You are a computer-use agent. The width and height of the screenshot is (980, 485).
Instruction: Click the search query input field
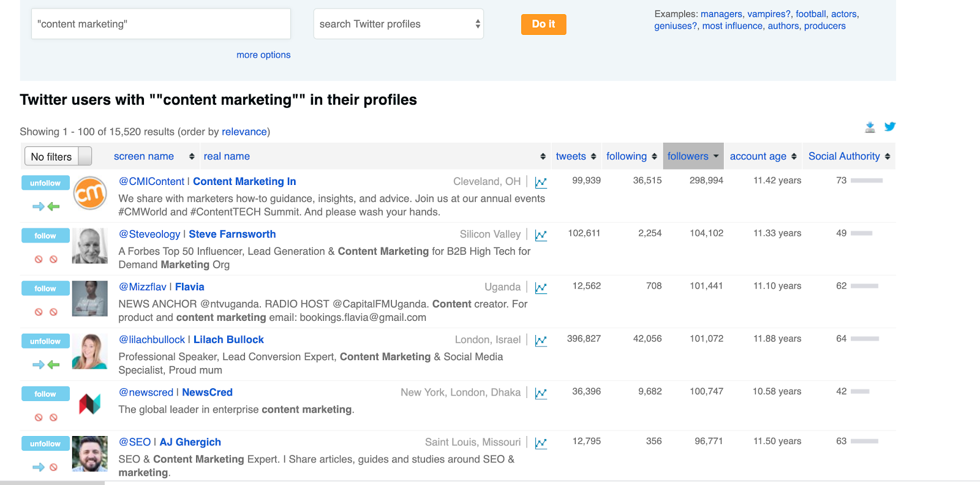point(161,24)
